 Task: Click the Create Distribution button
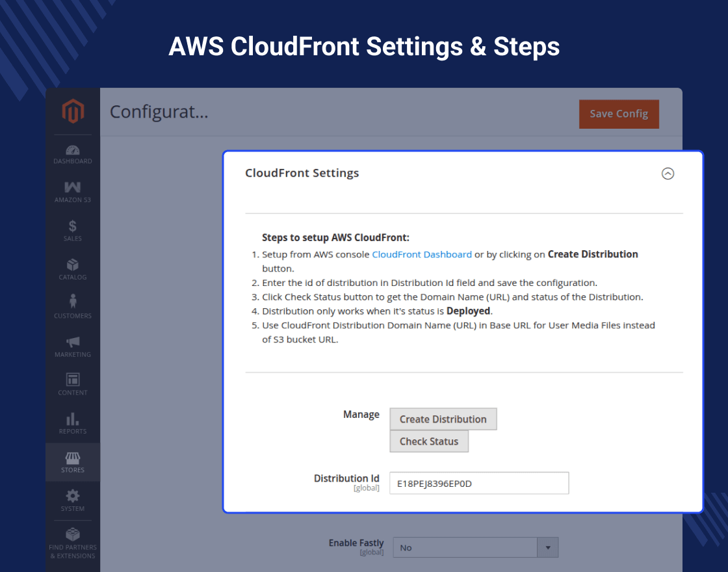(x=443, y=419)
